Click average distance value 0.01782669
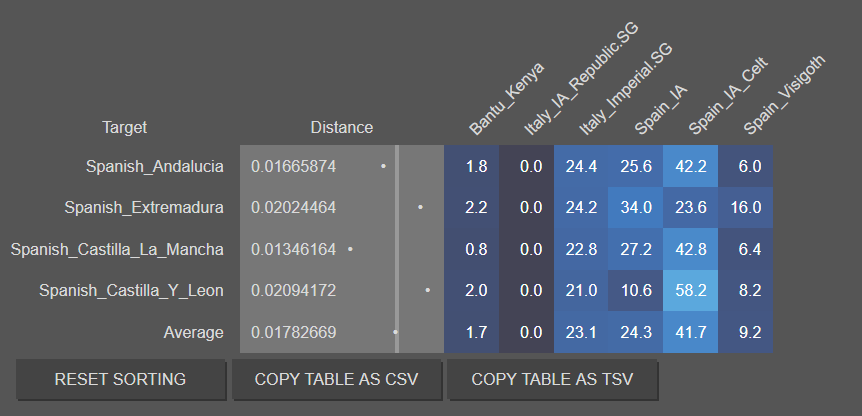This screenshot has height=416, width=862. pyautogui.click(x=294, y=332)
